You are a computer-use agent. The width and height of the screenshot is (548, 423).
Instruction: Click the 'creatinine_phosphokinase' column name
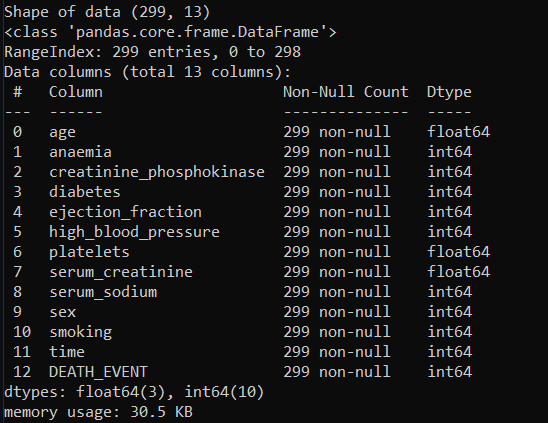click(157, 172)
